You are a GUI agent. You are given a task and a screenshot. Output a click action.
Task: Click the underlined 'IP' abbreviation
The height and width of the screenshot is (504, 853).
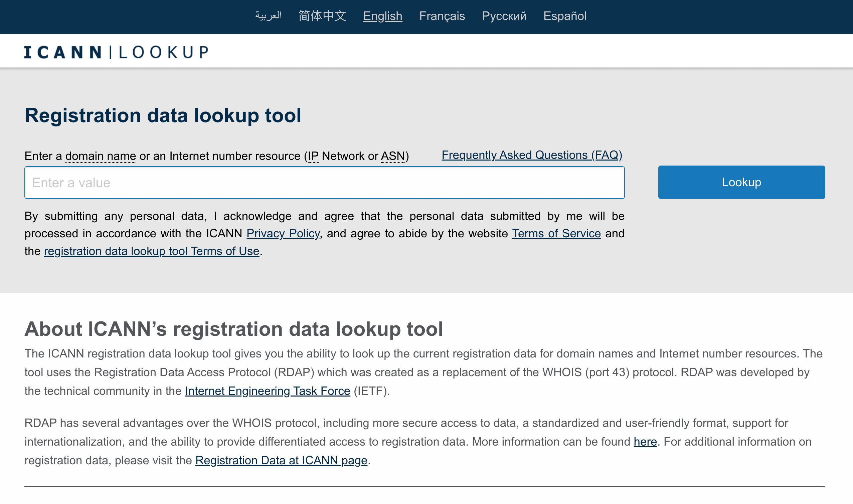click(x=313, y=156)
